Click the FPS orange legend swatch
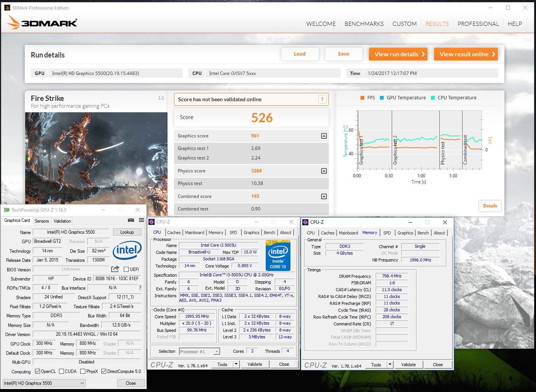The height and width of the screenshot is (392, 536). click(362, 98)
